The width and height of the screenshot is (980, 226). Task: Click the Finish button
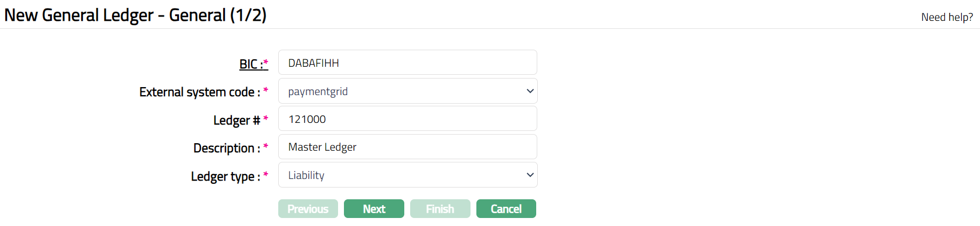(440, 209)
